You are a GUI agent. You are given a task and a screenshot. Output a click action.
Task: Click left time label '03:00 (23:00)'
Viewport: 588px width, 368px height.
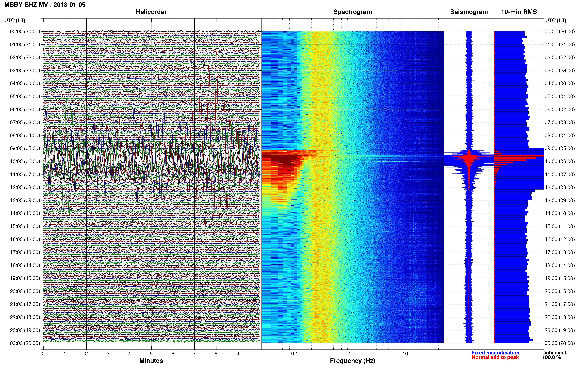click(x=25, y=70)
